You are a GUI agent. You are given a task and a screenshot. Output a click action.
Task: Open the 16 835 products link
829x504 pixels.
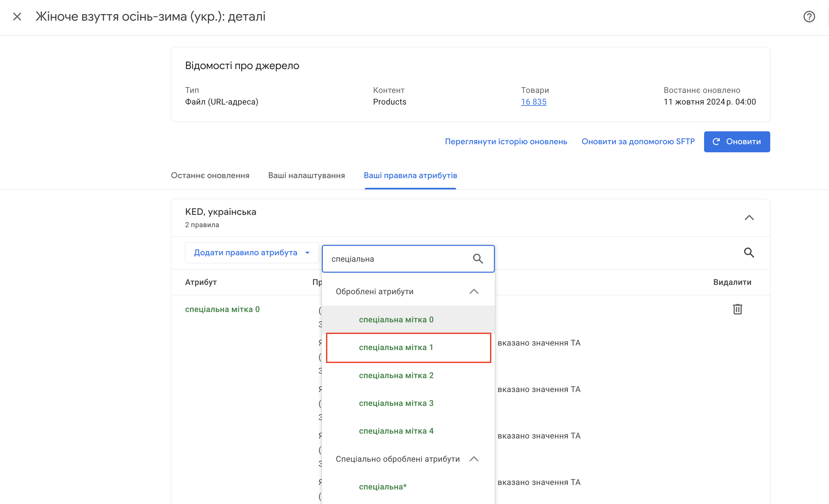[534, 102]
